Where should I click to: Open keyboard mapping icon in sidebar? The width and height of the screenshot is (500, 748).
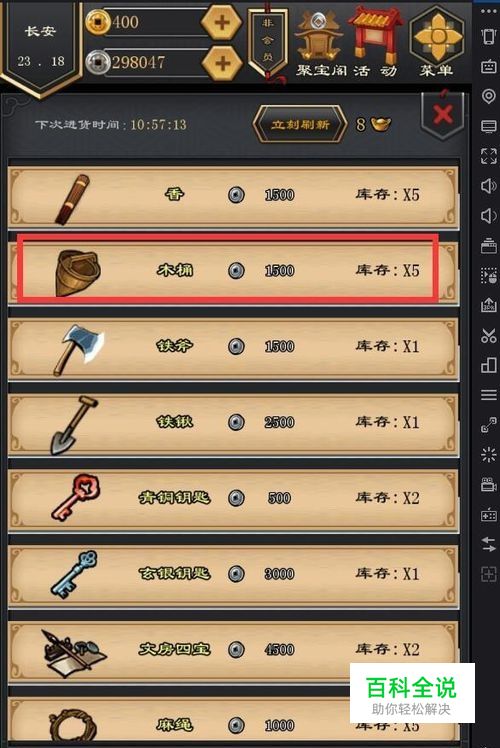(x=489, y=66)
